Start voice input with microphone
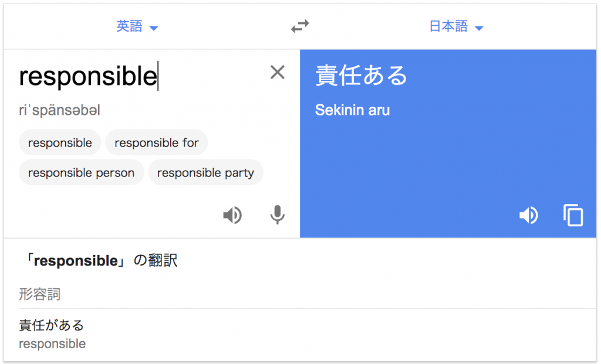This screenshot has width=601, height=364. (x=277, y=215)
